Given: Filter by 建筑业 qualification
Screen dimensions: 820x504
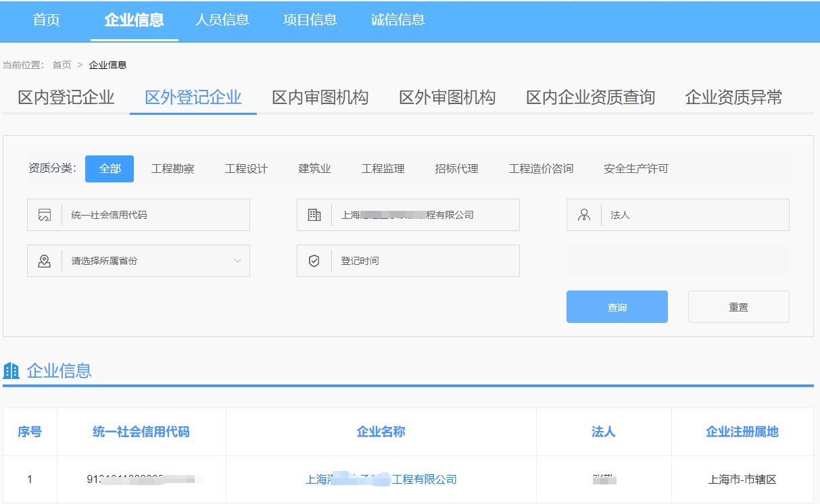Looking at the screenshot, I should pos(314,169).
